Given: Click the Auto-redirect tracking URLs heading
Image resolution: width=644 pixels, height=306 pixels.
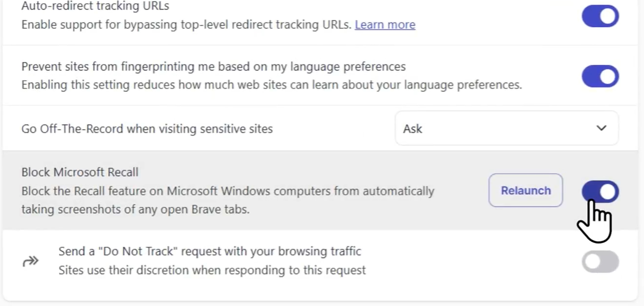Looking at the screenshot, I should pos(95,6).
